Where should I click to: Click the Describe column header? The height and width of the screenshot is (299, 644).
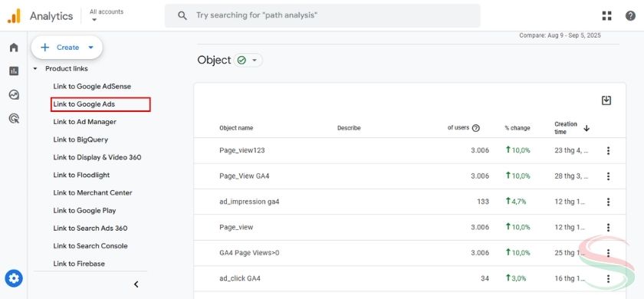click(349, 128)
